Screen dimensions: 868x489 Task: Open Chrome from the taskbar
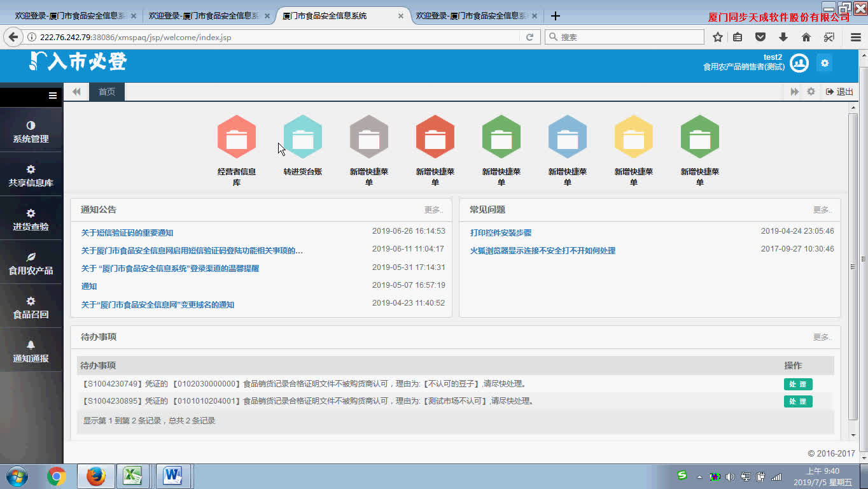click(57, 476)
